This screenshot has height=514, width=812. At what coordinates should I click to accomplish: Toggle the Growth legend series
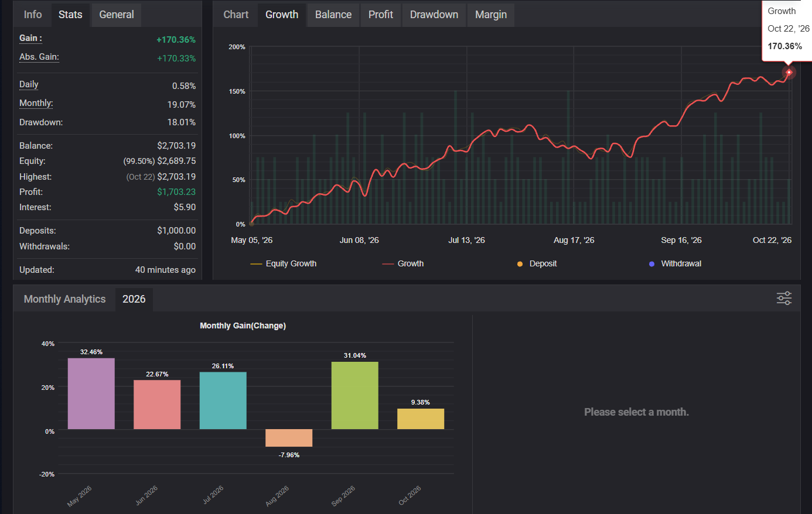coord(403,264)
